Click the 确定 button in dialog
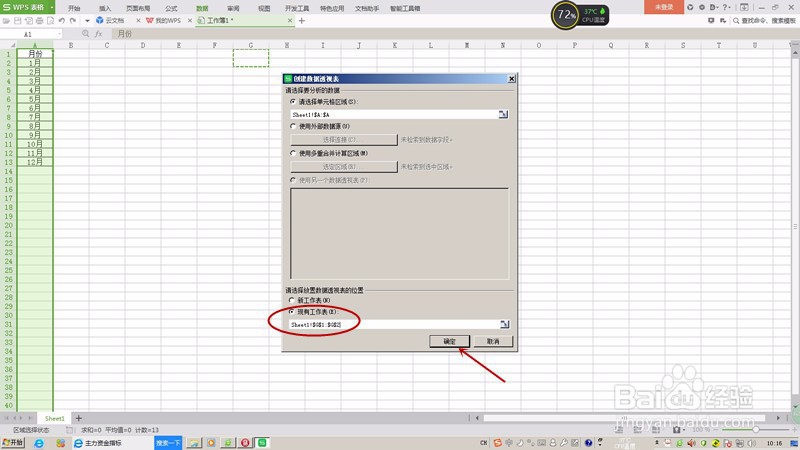This screenshot has width=800, height=450. 449,341
